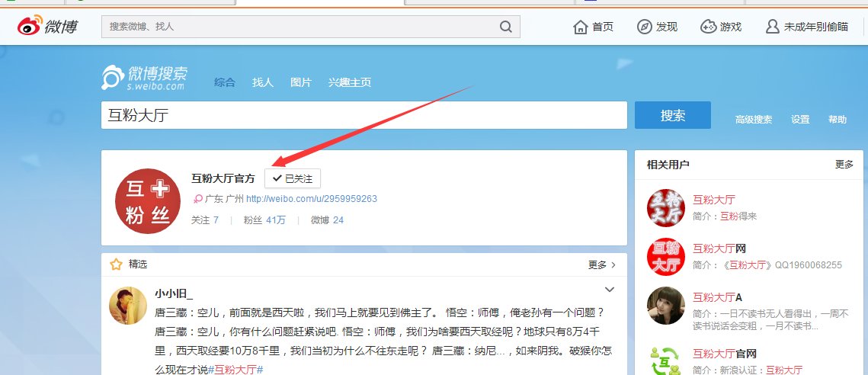The width and height of the screenshot is (868, 375).
Task: Toggle the 已关注 follow button
Action: tap(293, 178)
